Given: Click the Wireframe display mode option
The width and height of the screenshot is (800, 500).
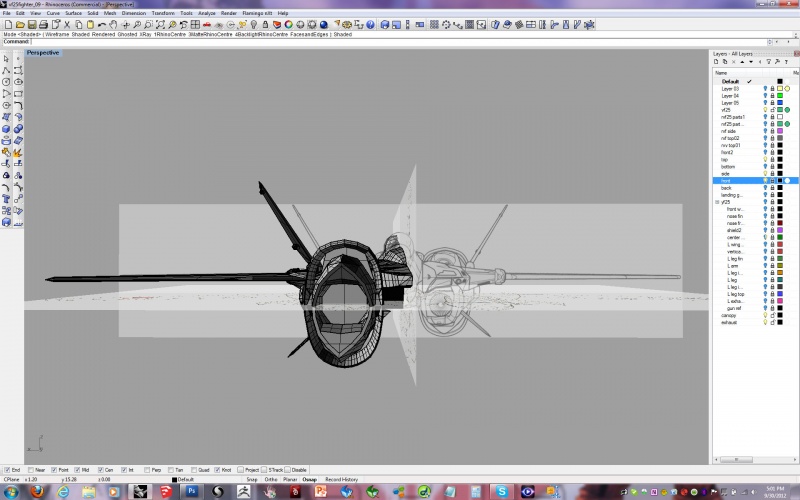Looking at the screenshot, I should [x=57, y=35].
